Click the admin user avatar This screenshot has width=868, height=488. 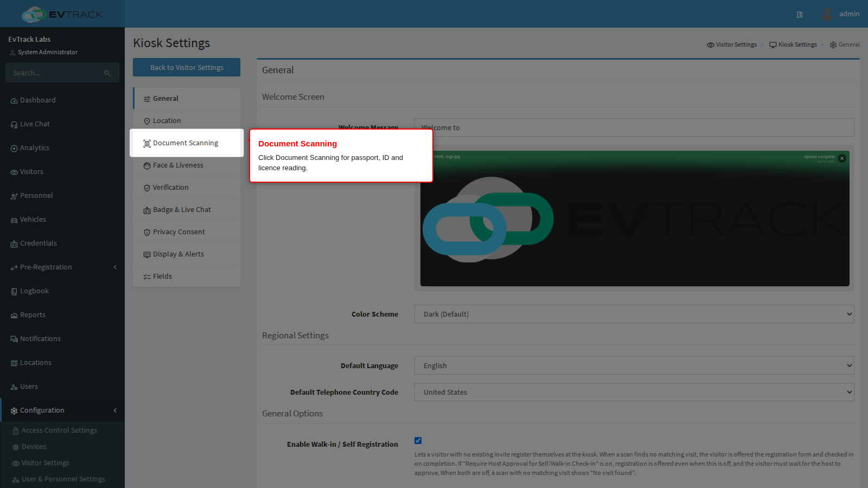tap(827, 14)
